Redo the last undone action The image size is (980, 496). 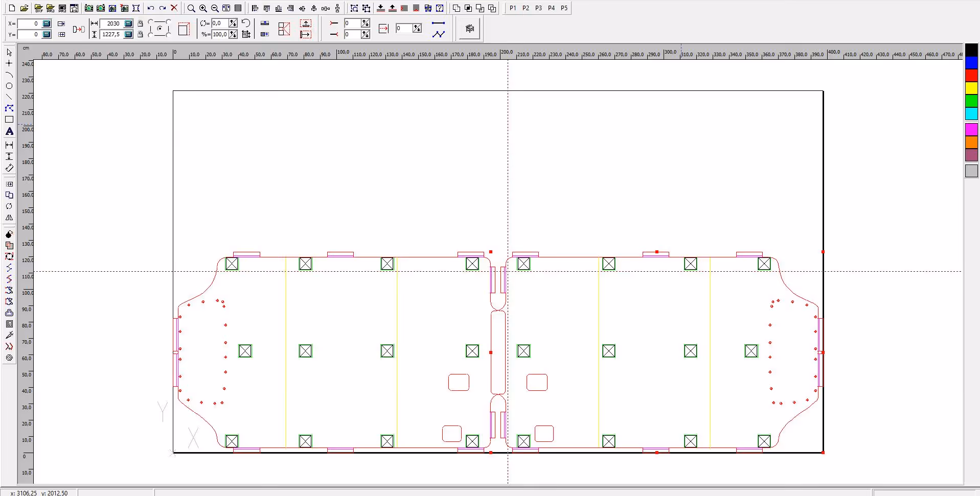pyautogui.click(x=163, y=8)
